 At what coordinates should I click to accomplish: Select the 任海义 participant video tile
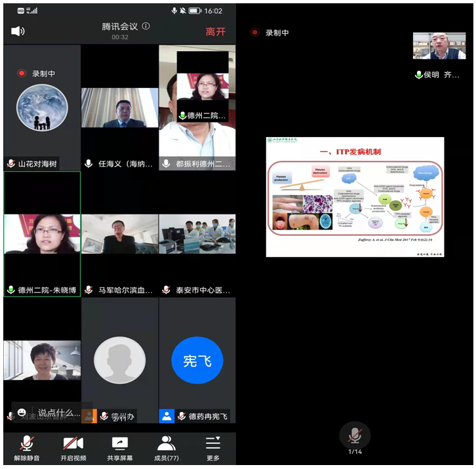(119, 108)
